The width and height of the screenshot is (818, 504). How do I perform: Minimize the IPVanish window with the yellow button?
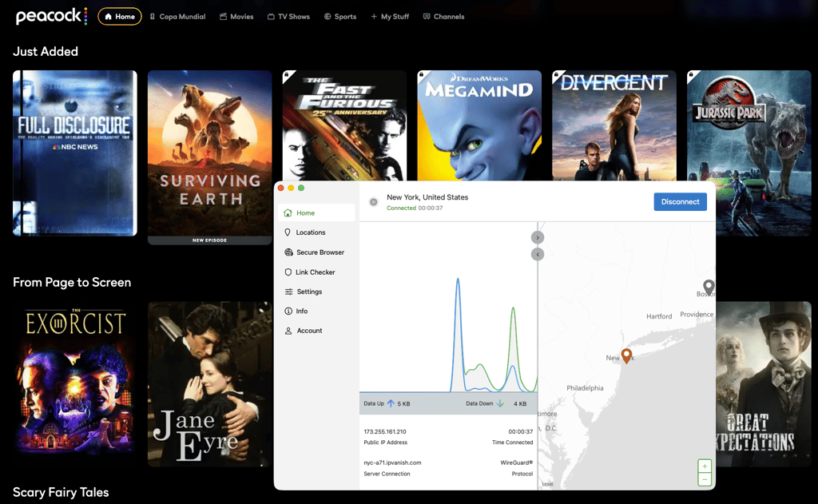[291, 188]
